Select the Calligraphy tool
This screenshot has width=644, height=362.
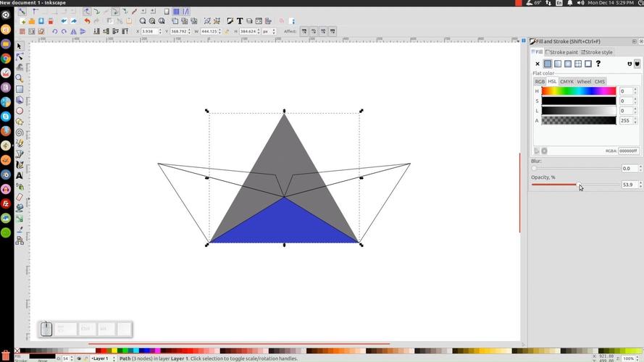pyautogui.click(x=20, y=164)
